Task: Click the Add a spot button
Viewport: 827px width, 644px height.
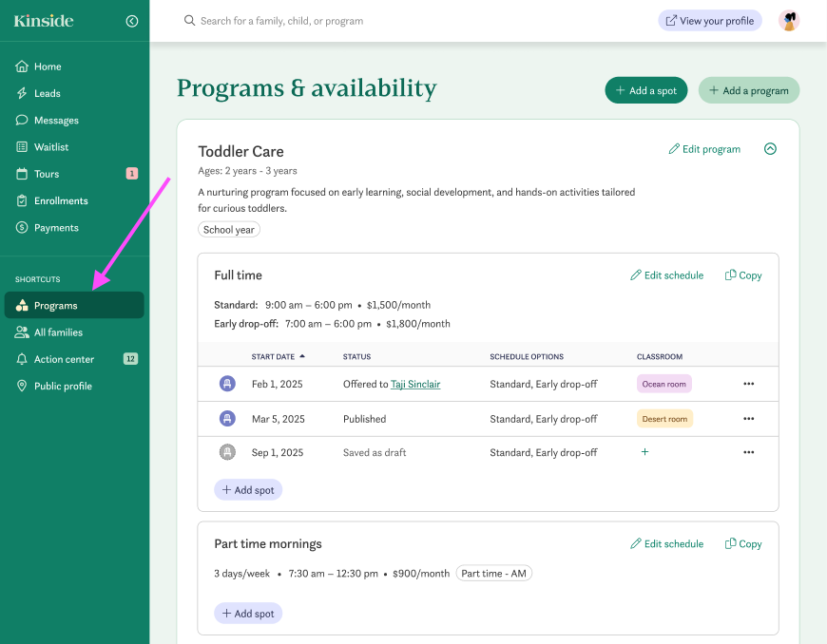Action: [645, 90]
